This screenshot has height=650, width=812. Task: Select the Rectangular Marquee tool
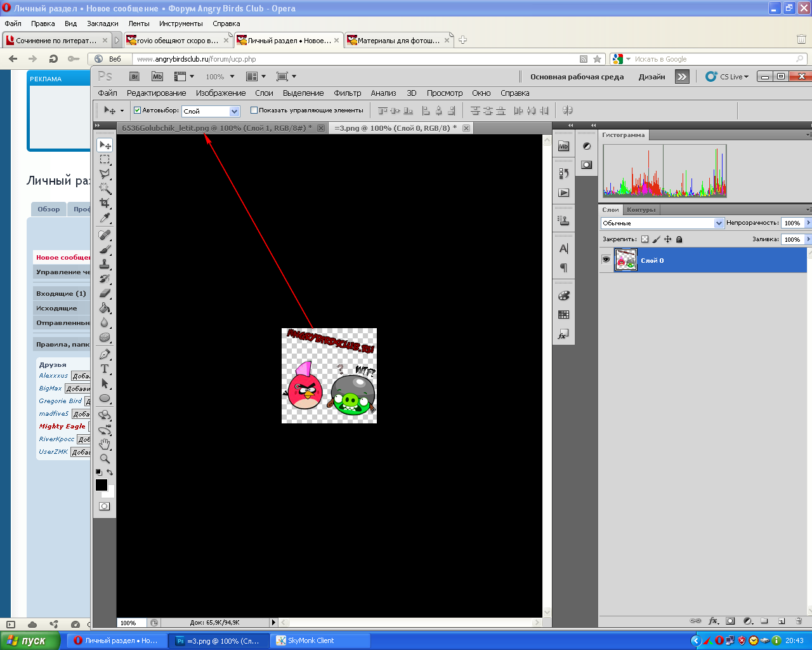105,159
